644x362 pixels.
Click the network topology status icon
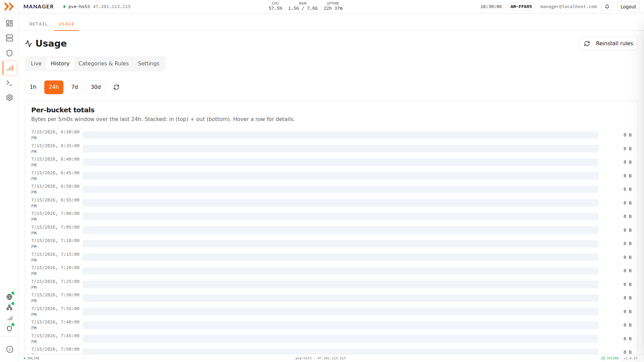(9, 307)
